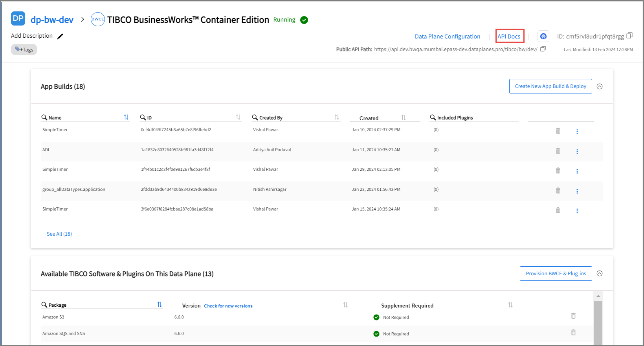644x346 pixels.
Task: Search in the Included Plugins filter field
Action: coord(474,117)
